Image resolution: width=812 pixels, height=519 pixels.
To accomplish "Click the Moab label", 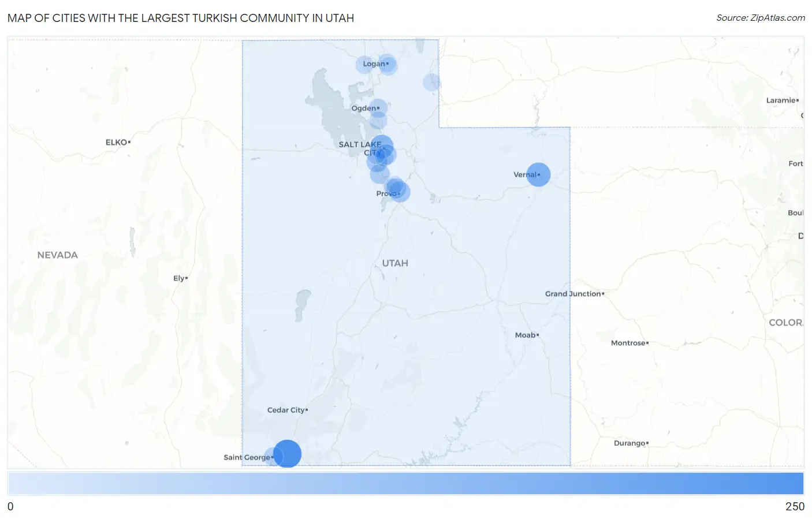I will click(x=526, y=335).
